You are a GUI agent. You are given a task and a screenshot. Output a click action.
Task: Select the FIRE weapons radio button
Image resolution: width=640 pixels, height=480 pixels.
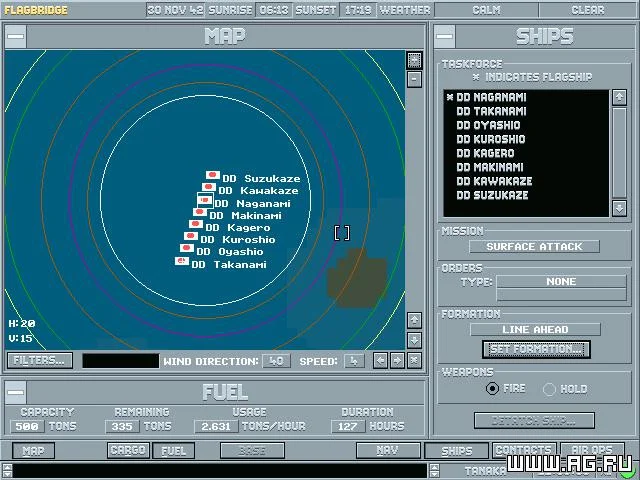(492, 389)
